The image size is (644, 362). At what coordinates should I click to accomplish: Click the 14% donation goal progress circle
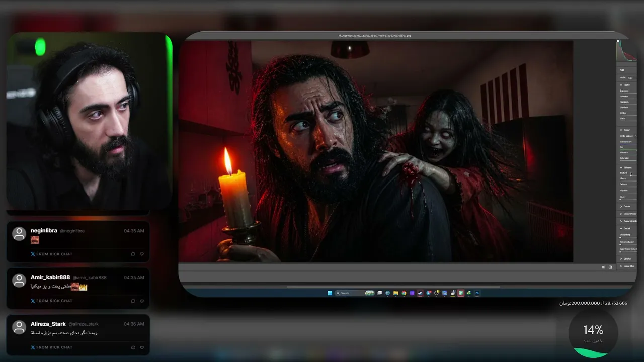click(x=594, y=333)
